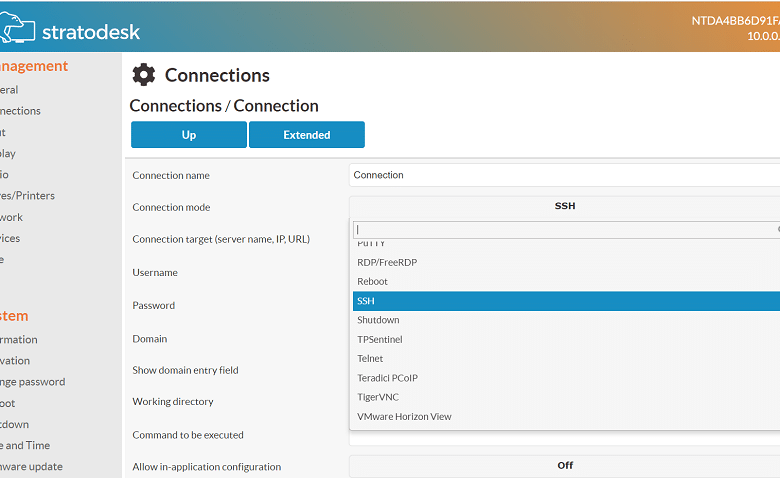Click the dropdown search field

(x=566, y=229)
